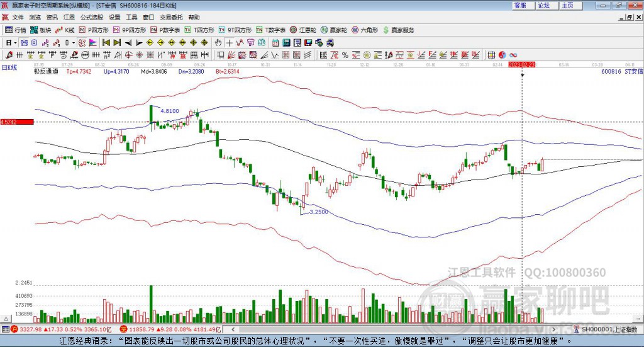Click the 客服 button in title bar
The image size is (644, 347).
point(520,5)
